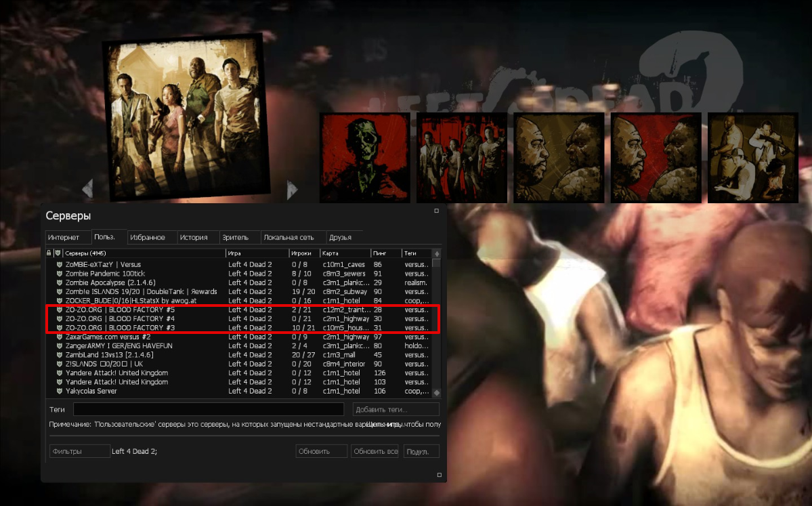Click the lock icon column header
The width and height of the screenshot is (812, 506).
click(49, 253)
